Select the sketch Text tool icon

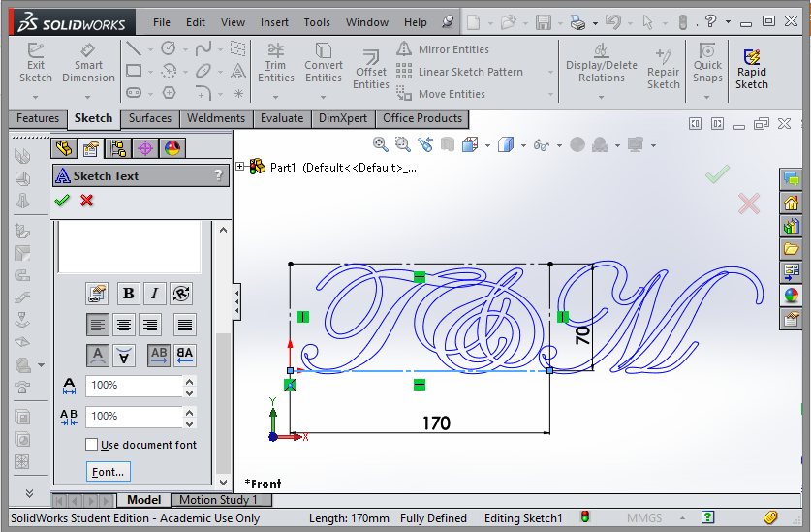pos(238,71)
